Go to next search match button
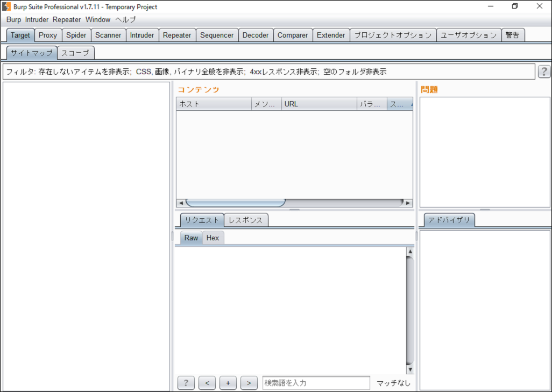552x392 pixels. (249, 383)
